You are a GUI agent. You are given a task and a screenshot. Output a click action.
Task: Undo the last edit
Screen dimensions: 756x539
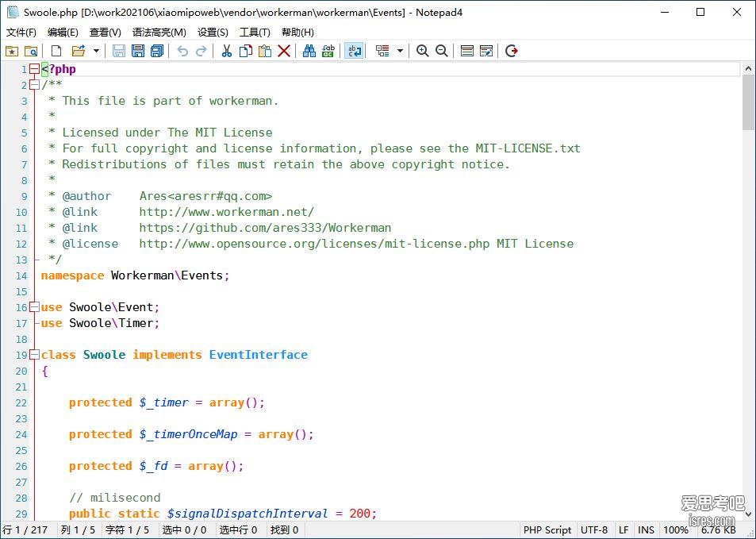(x=182, y=51)
